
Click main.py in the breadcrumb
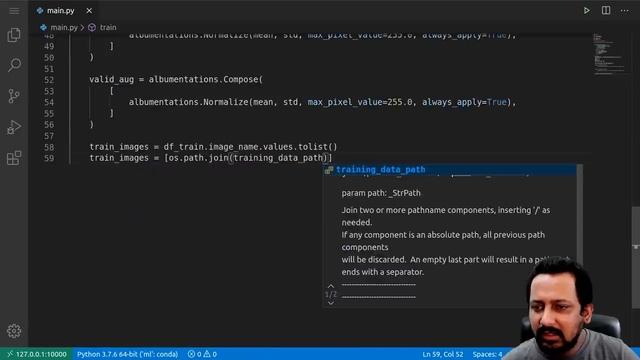tap(64, 27)
